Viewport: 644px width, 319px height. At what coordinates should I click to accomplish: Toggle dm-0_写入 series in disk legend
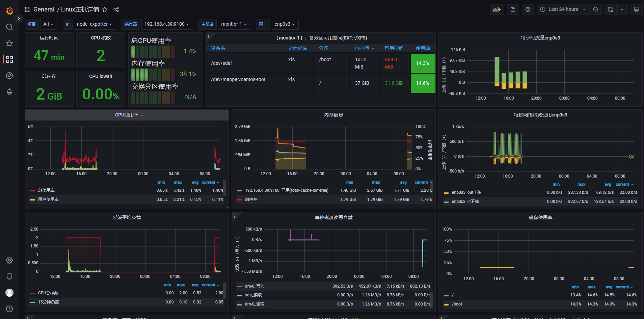254,286
